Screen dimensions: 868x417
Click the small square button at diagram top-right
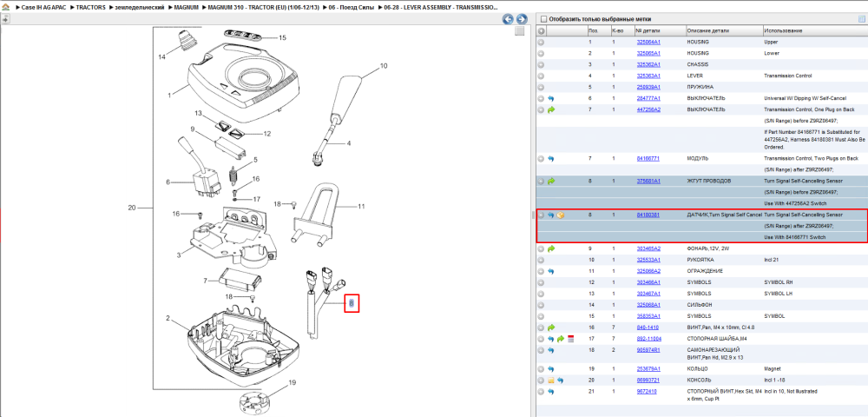pos(519,31)
